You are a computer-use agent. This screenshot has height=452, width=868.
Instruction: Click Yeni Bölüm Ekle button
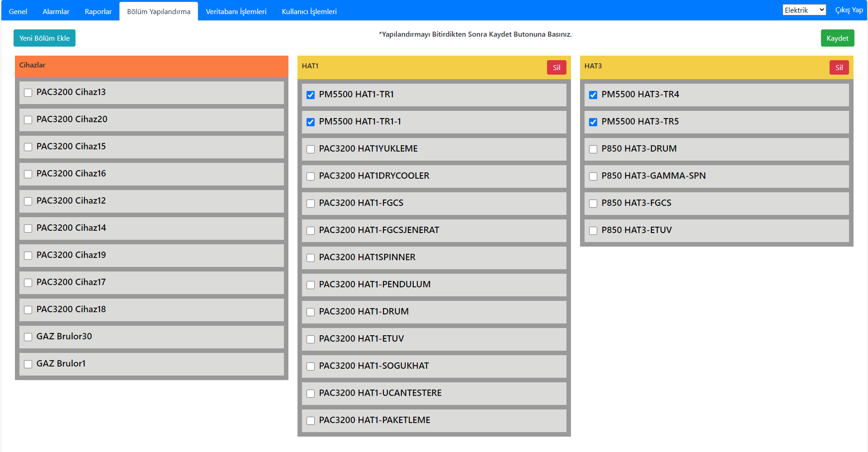[x=45, y=38]
